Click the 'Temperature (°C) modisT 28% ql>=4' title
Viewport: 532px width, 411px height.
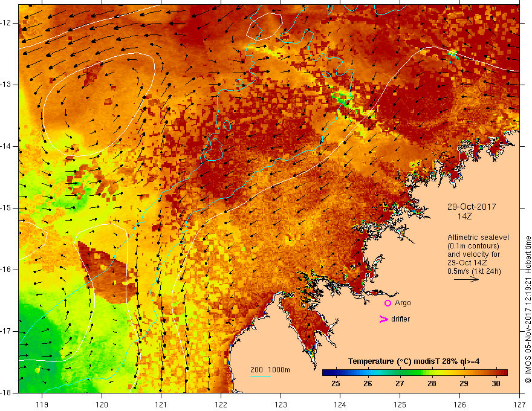pos(414,361)
